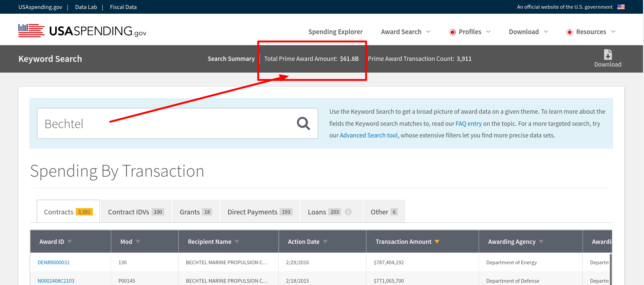This screenshot has height=285, width=644.
Task: Click the USAspending.gov logo
Action: [x=82, y=31]
